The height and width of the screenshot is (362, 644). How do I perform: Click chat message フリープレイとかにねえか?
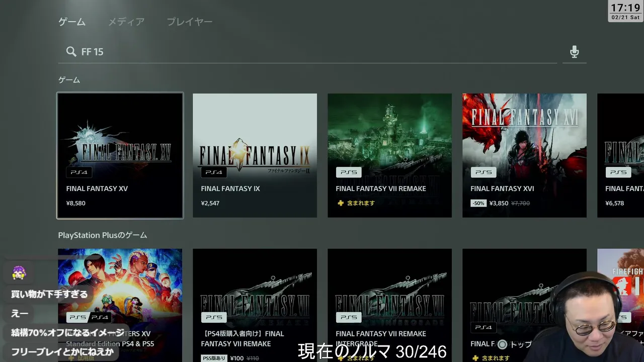(62, 351)
